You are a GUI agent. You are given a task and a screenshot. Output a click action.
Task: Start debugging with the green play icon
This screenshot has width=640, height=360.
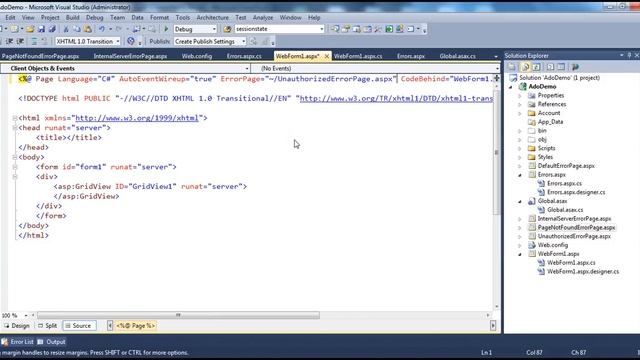click(x=166, y=29)
